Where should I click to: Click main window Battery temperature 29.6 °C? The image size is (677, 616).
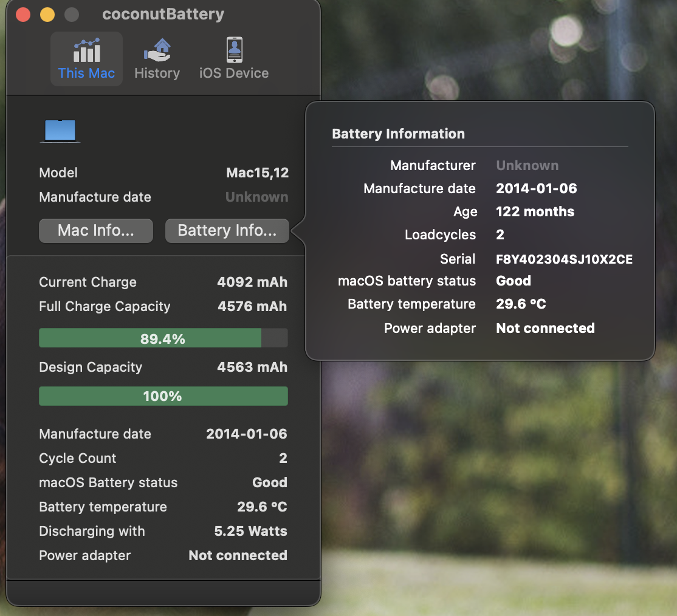(262, 507)
